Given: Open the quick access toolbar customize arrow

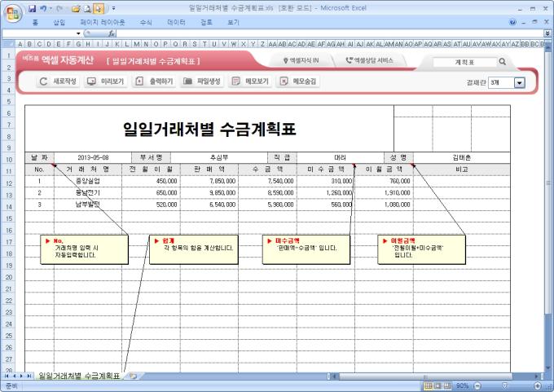Looking at the screenshot, I should [x=113, y=8].
